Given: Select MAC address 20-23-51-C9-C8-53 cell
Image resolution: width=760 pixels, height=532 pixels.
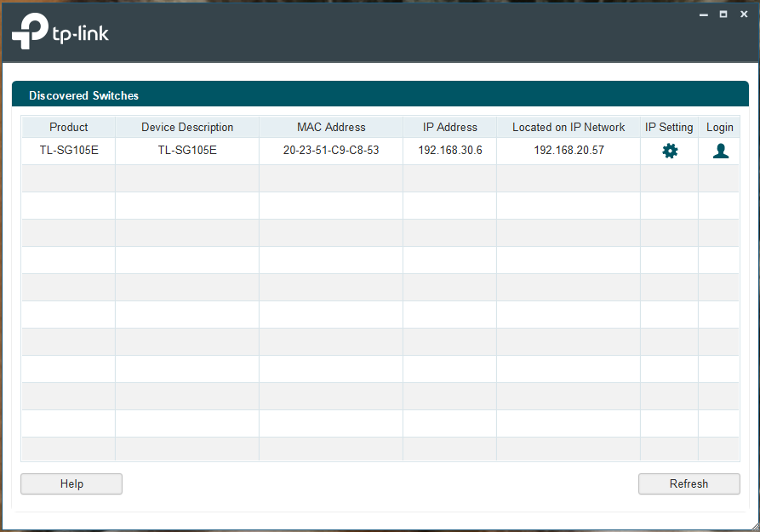Looking at the screenshot, I should coord(331,151).
